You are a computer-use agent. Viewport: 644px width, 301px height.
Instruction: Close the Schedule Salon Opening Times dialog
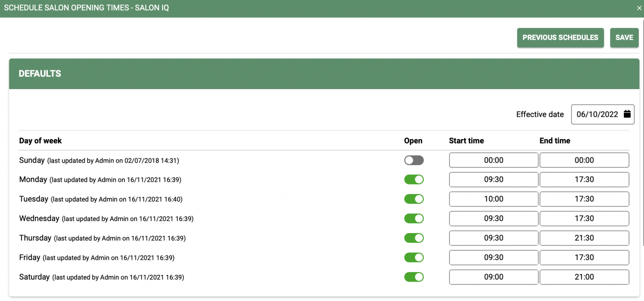coord(639,8)
